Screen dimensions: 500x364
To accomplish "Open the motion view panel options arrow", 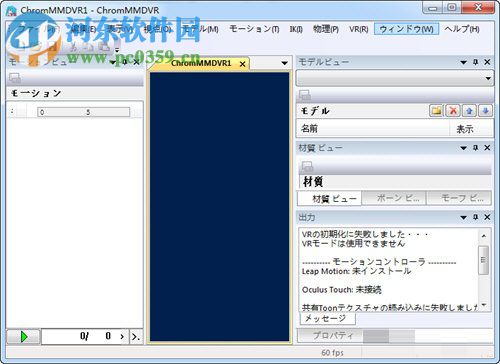I will tap(113, 62).
